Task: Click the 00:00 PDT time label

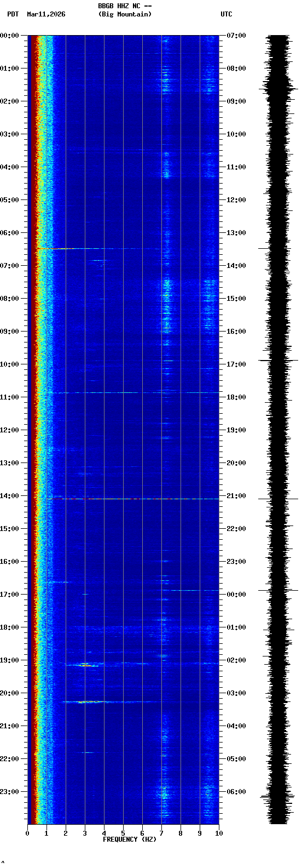Action: click(x=9, y=36)
